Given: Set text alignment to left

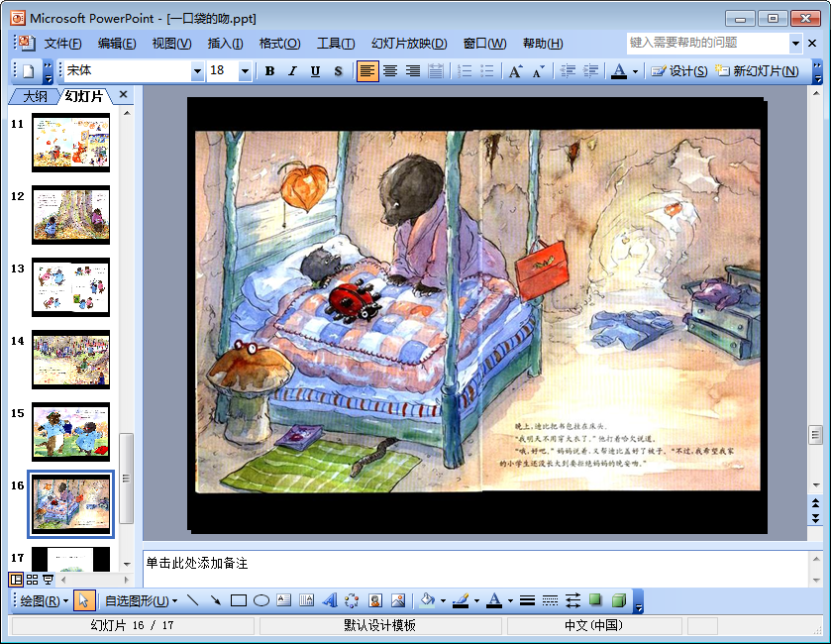Looking at the screenshot, I should [367, 71].
